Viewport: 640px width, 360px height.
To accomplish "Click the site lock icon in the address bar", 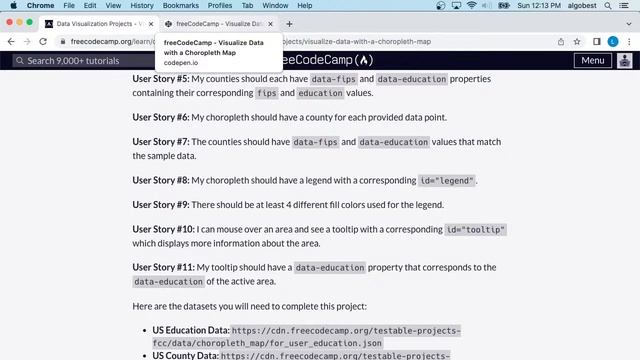I will pyautogui.click(x=63, y=42).
